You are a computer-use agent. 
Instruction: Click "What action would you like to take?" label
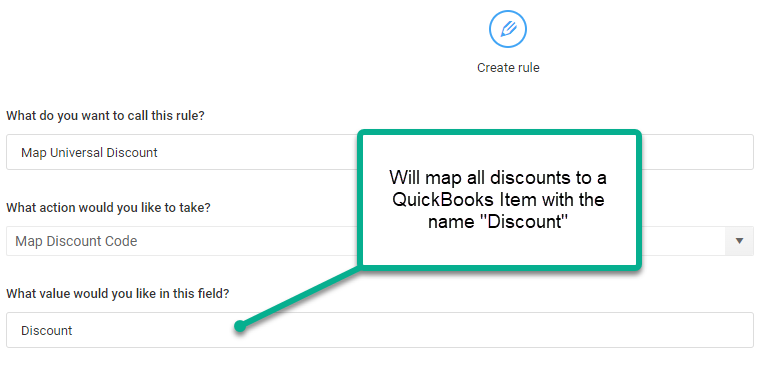(108, 208)
